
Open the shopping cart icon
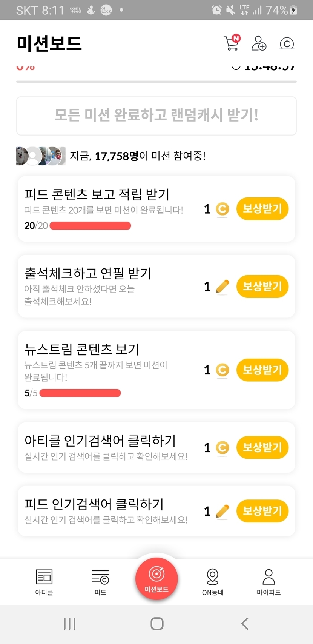click(x=232, y=43)
